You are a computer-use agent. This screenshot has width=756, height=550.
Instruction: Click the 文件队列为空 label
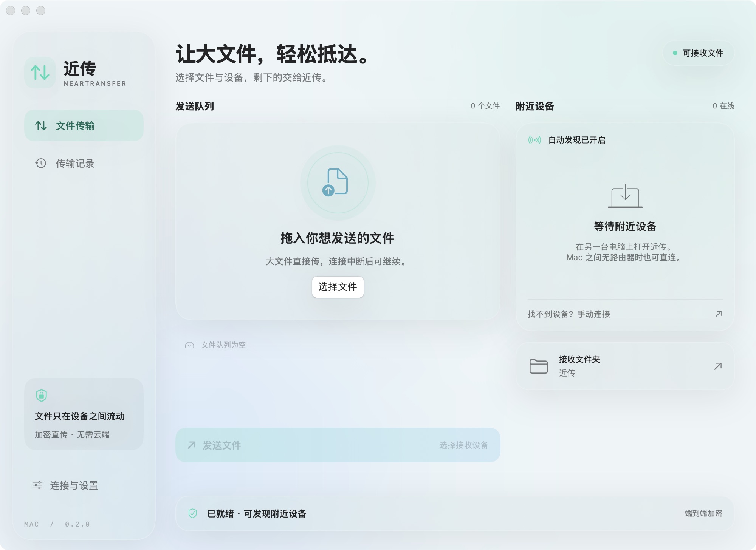223,345
